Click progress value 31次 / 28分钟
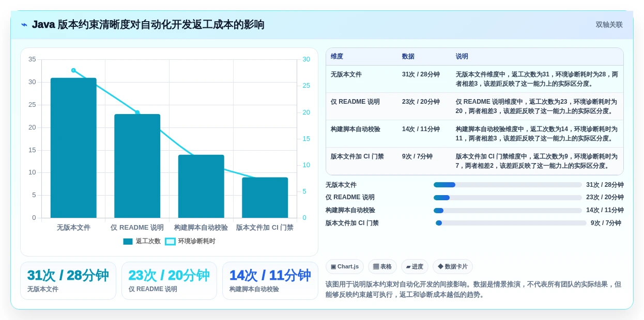644x320 pixels. (x=605, y=185)
